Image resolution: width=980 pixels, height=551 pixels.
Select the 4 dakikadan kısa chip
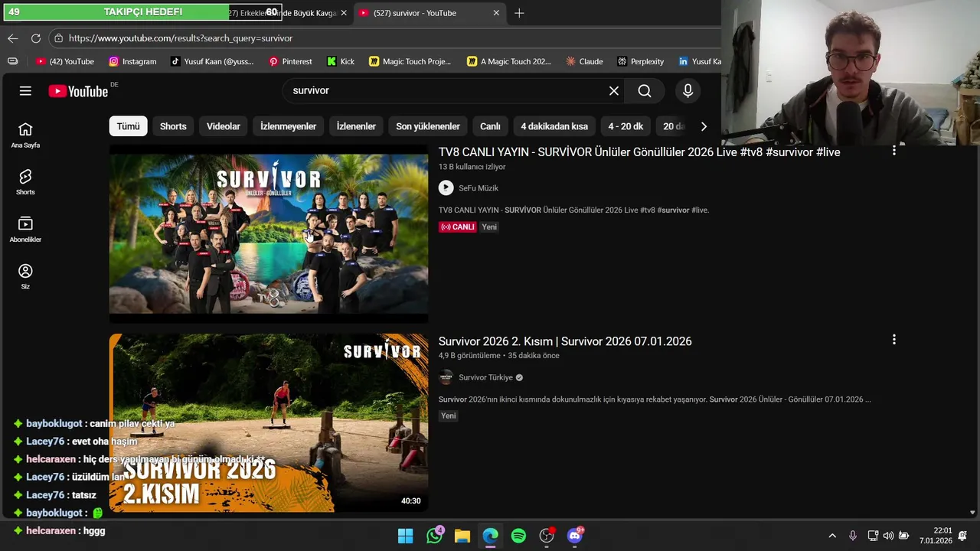[x=554, y=126]
